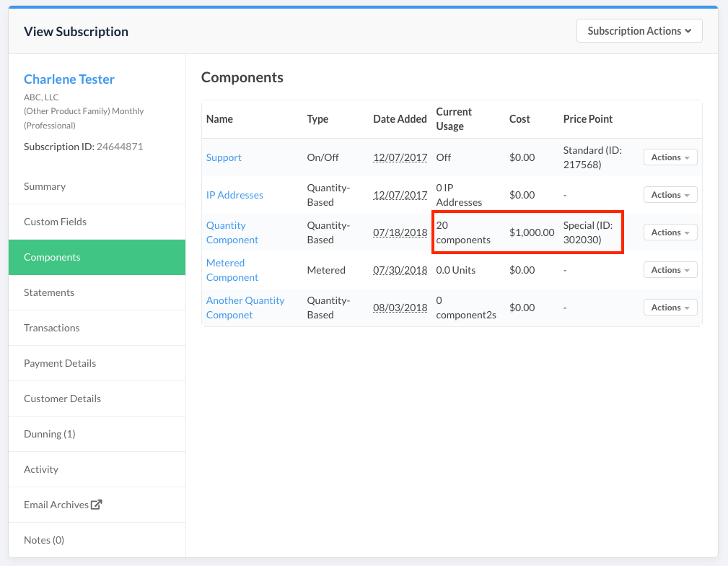Open Actions dropdown for Support row
Image resolution: width=728 pixels, height=566 pixels.
click(x=670, y=157)
